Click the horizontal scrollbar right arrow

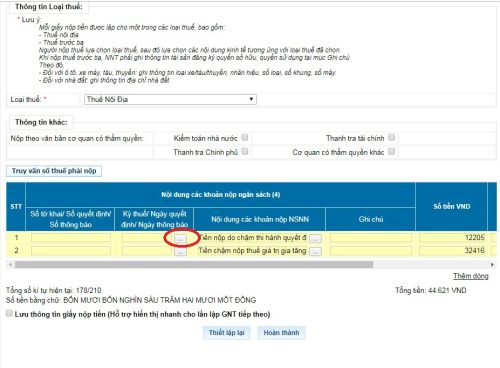pyautogui.click(x=492, y=264)
